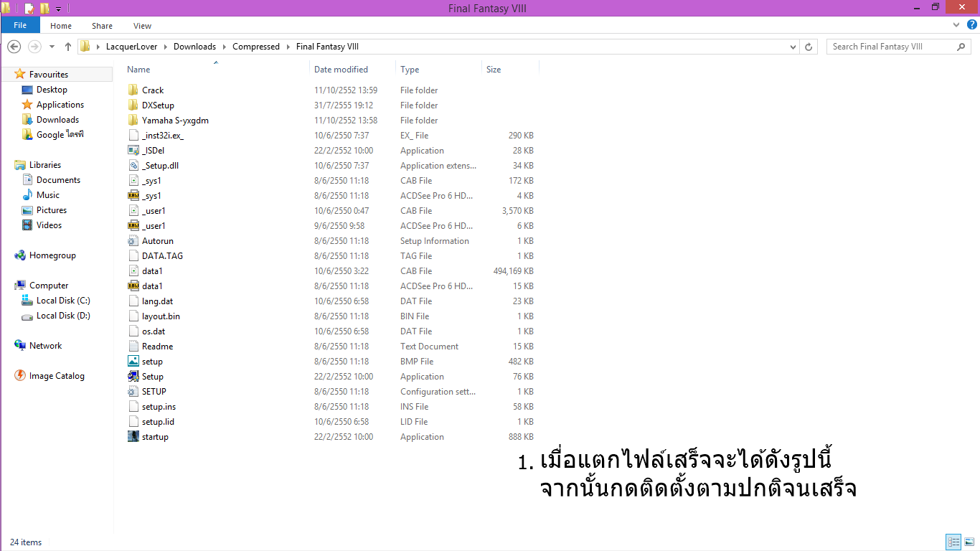The image size is (980, 551).
Task: Click the chevron before LacquerLover in address bar
Action: click(98, 47)
